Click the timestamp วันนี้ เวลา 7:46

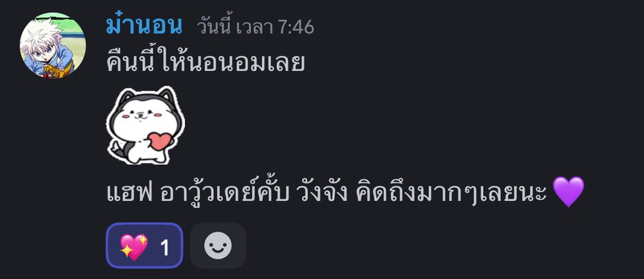coord(256,28)
